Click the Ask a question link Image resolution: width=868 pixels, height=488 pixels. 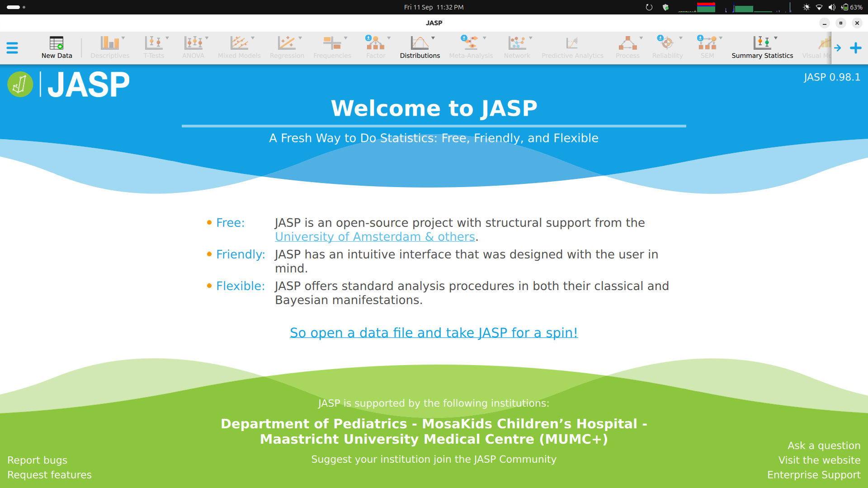tap(824, 446)
